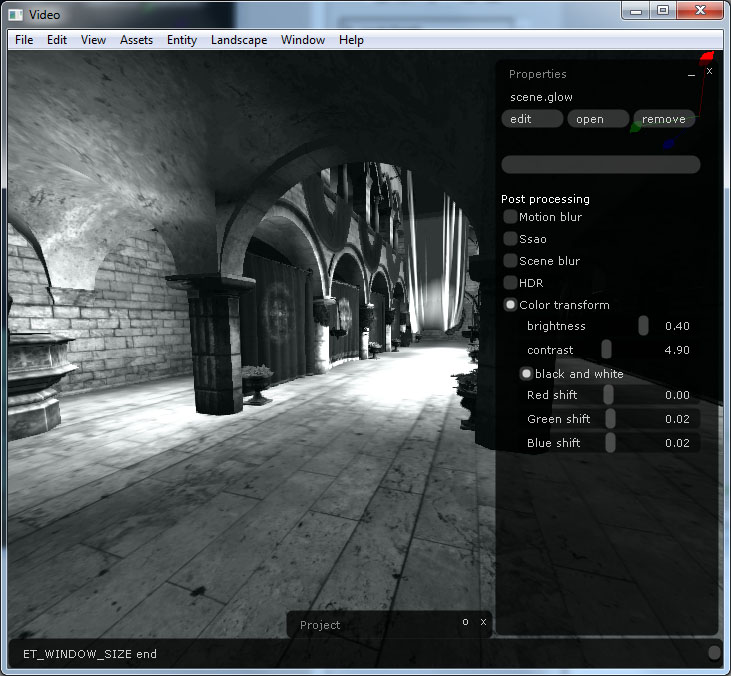Viewport: 731px width, 676px height.
Task: Close the Project panel
Action: [x=483, y=622]
